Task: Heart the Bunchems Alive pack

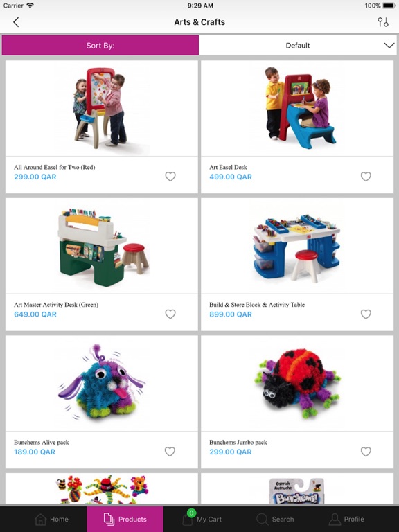Action: (170, 452)
